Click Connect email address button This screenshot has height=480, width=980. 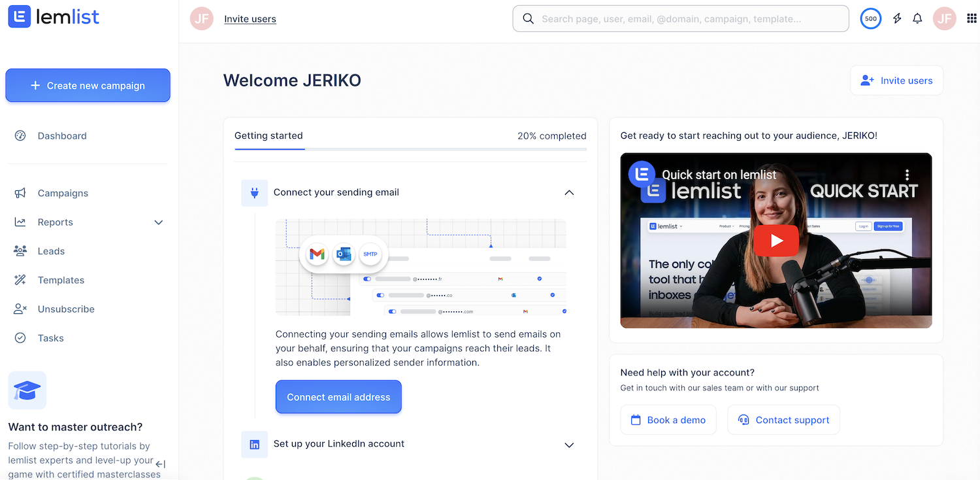tap(338, 397)
